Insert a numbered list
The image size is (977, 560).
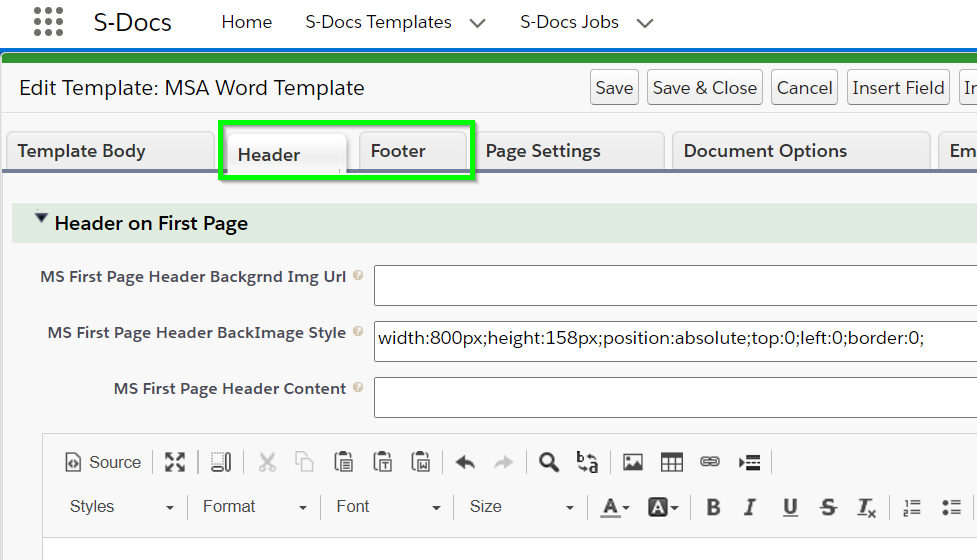tap(912, 508)
